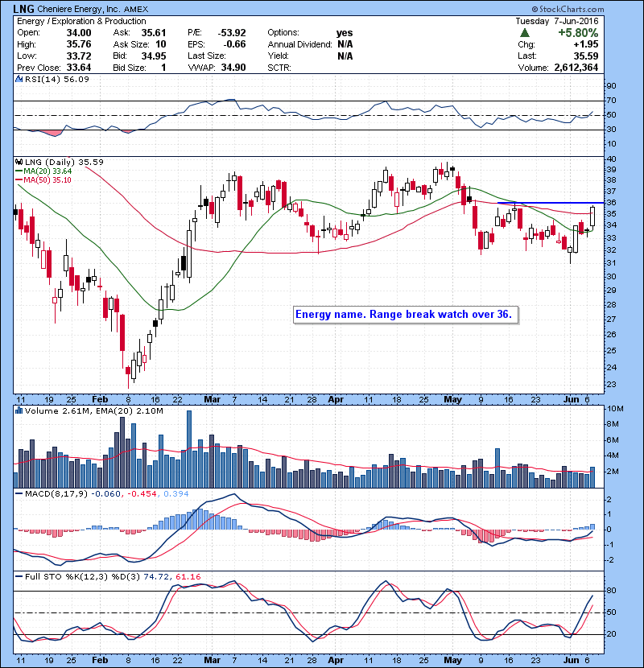This screenshot has height=668, width=644.
Task: Click the May label on price chart axis
Action: click(452, 400)
